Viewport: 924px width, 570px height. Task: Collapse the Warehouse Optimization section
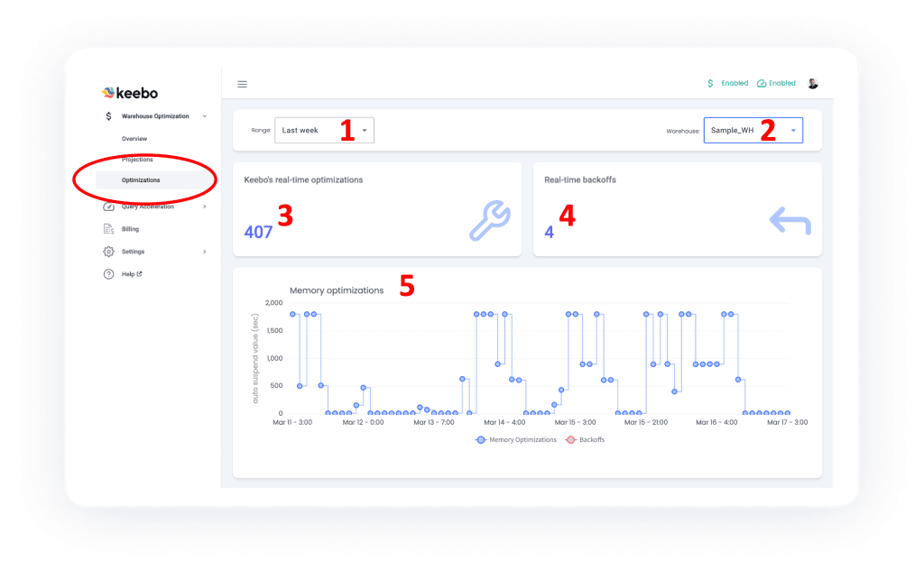click(205, 116)
